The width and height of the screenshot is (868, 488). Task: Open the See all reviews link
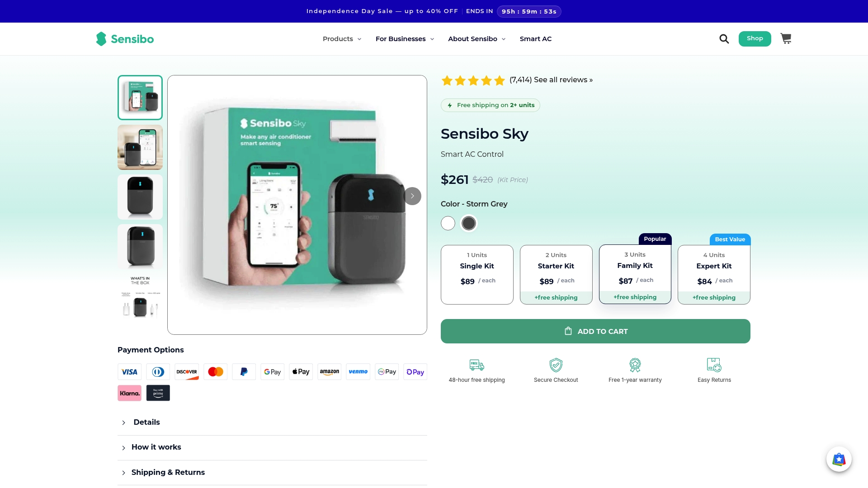point(563,80)
